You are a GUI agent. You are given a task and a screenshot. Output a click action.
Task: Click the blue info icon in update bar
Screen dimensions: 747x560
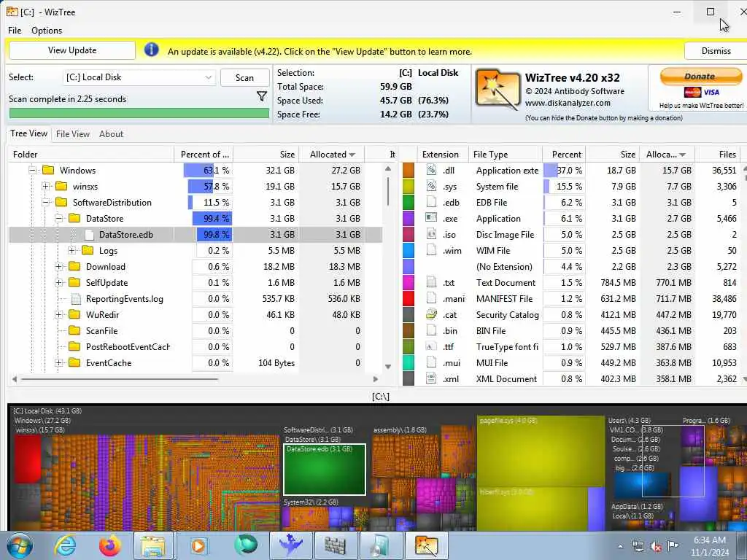click(152, 50)
